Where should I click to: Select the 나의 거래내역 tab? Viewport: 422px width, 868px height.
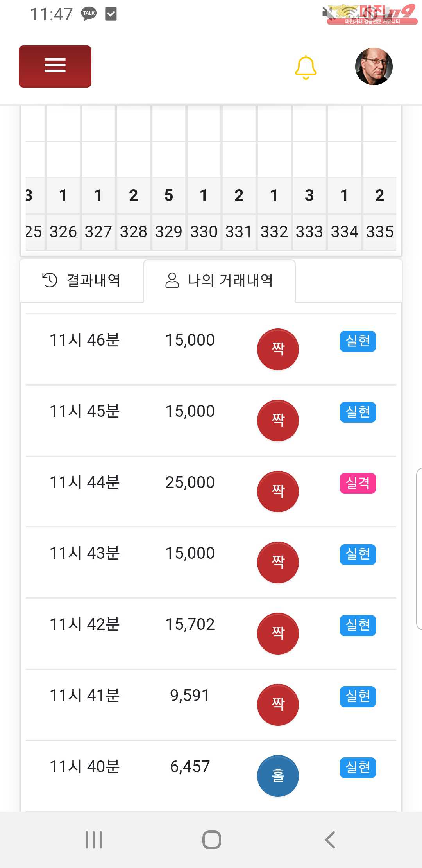(219, 280)
